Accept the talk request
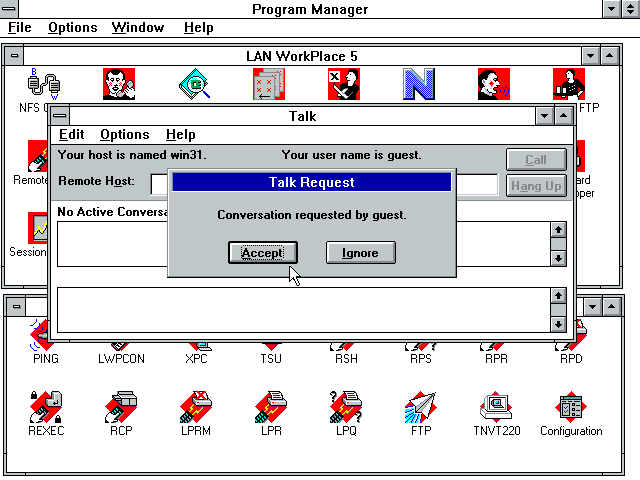Screen dimensions: 640x480 pos(262,253)
